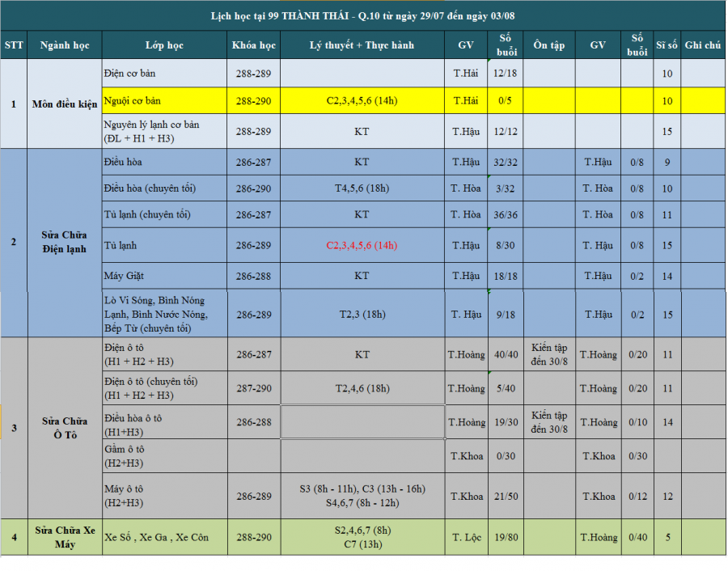
Task: Click the "Máy Giặt" class cell
Action: click(164, 276)
